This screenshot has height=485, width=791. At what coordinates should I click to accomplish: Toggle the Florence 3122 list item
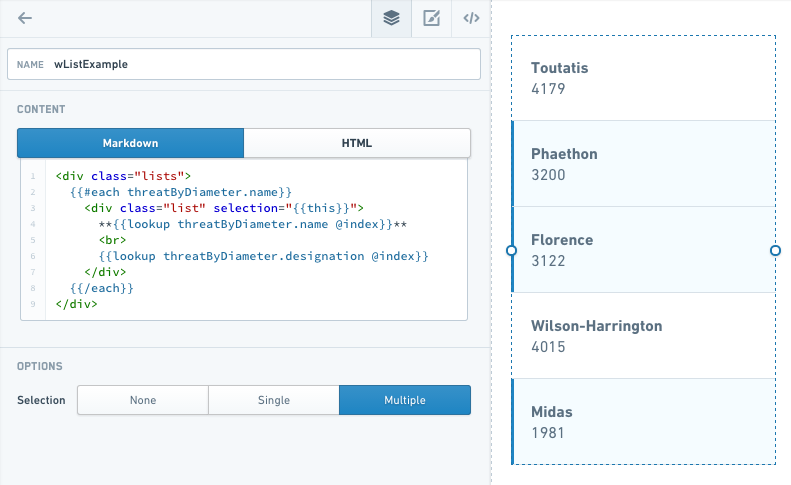pyautogui.click(x=644, y=250)
